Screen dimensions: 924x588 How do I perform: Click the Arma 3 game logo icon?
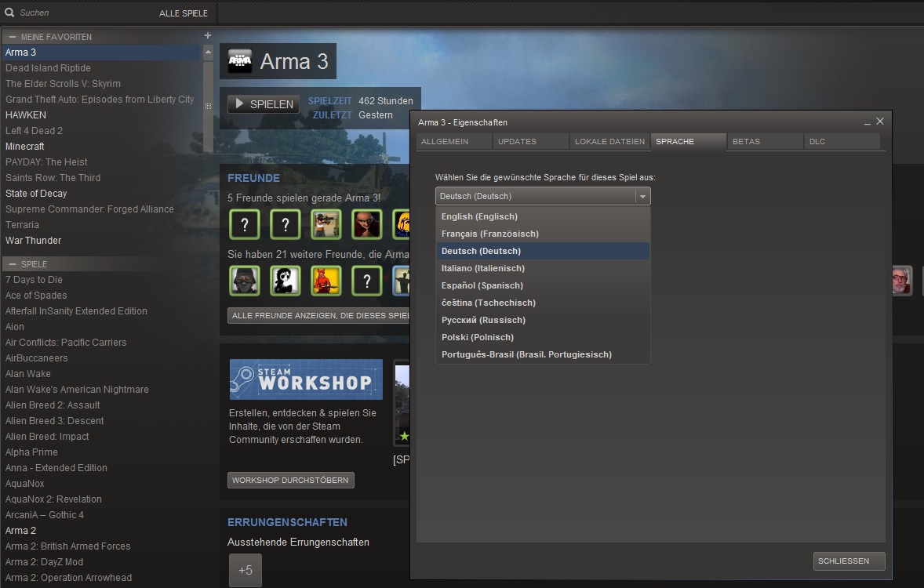point(240,60)
